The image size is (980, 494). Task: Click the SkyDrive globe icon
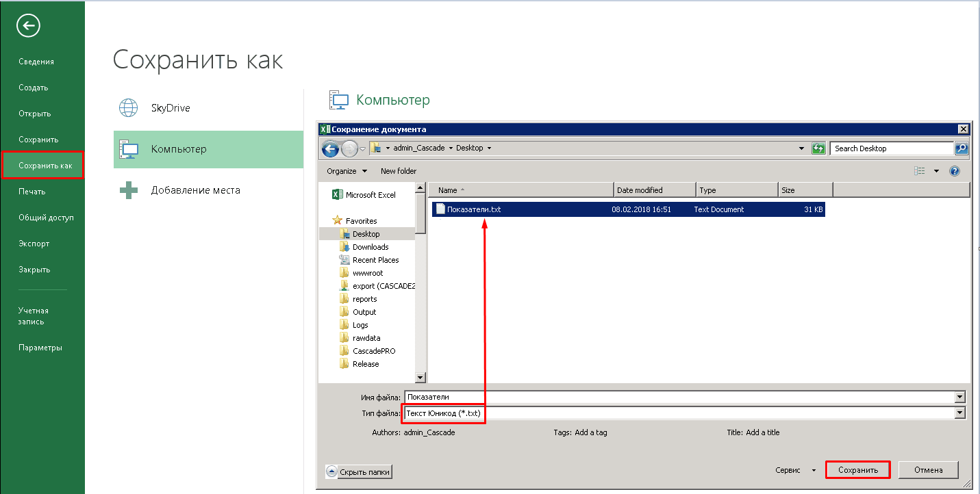tap(129, 108)
